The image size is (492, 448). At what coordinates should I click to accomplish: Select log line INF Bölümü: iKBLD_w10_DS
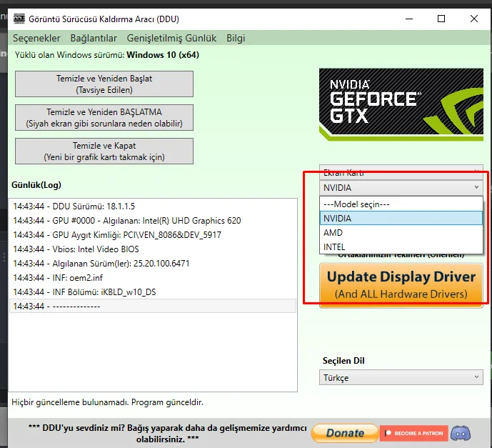click(153, 292)
